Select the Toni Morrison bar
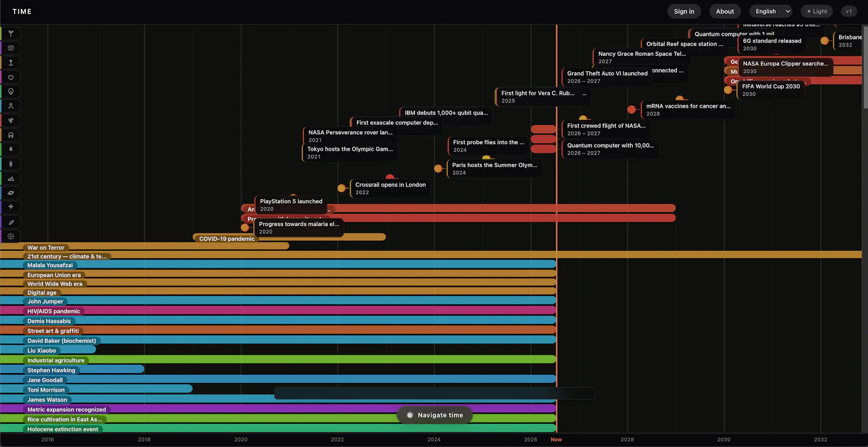The width and height of the screenshot is (868, 447). coord(96,388)
